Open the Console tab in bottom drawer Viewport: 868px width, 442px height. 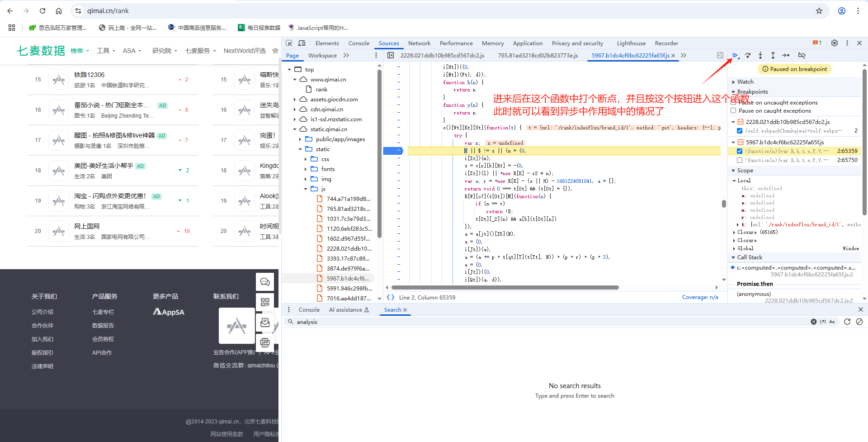pos(309,309)
